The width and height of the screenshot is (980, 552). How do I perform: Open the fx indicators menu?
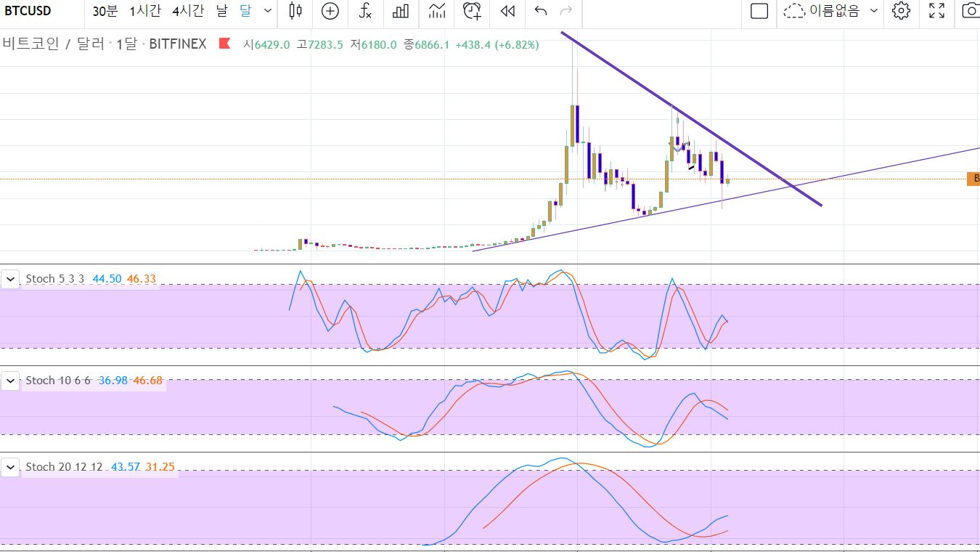pos(366,11)
